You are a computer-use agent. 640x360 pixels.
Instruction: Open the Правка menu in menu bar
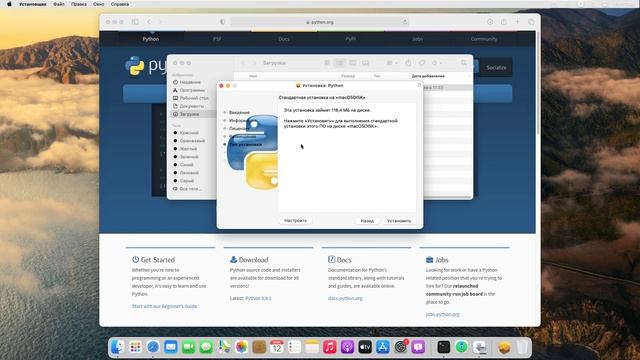click(x=78, y=4)
